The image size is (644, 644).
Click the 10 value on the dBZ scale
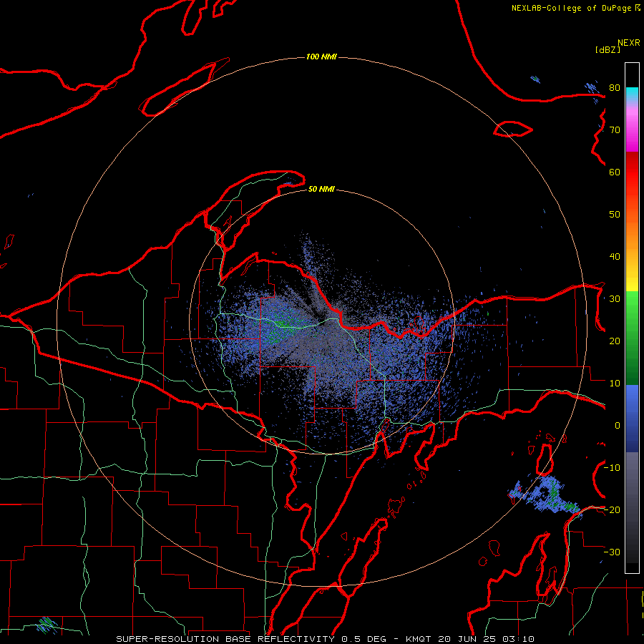click(x=615, y=384)
